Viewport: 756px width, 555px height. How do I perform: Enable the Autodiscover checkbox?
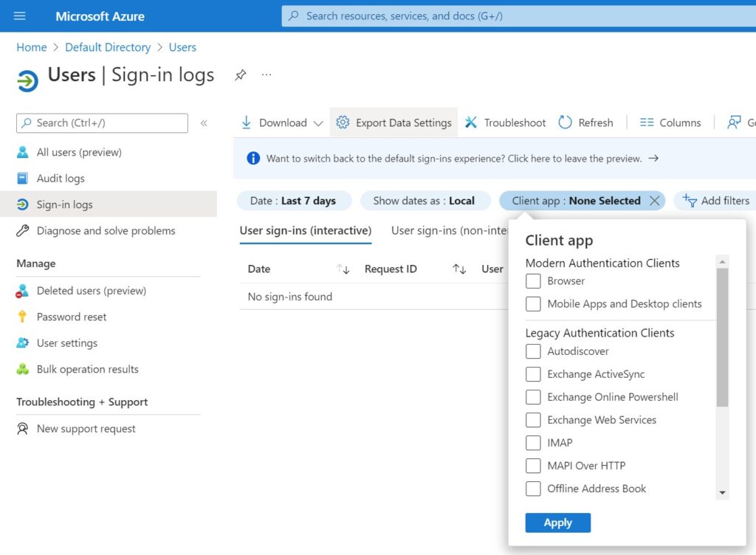coord(533,351)
